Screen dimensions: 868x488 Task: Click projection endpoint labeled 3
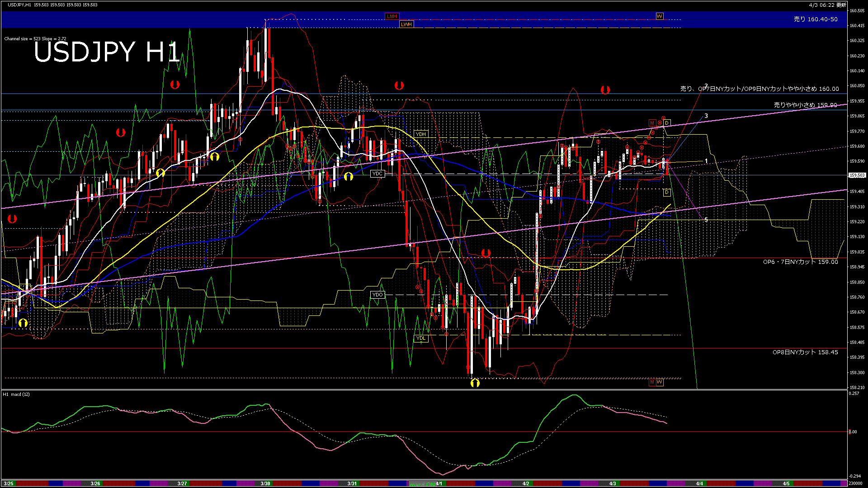706,116
